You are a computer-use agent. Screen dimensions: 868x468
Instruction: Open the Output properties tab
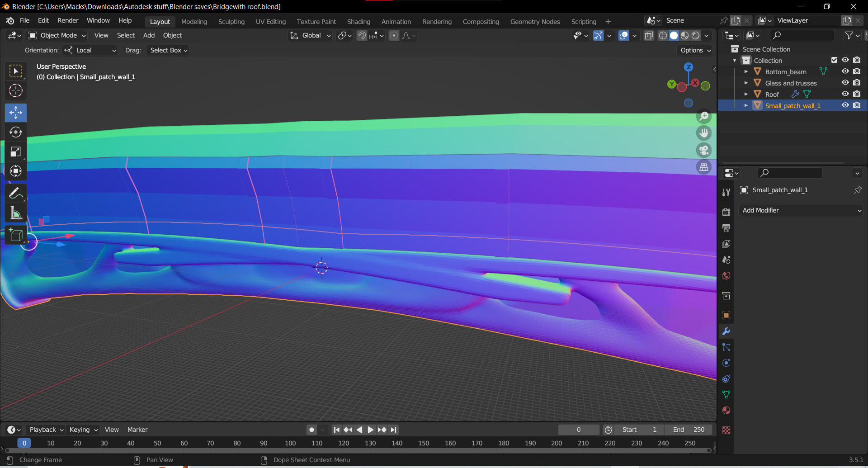pyautogui.click(x=726, y=228)
